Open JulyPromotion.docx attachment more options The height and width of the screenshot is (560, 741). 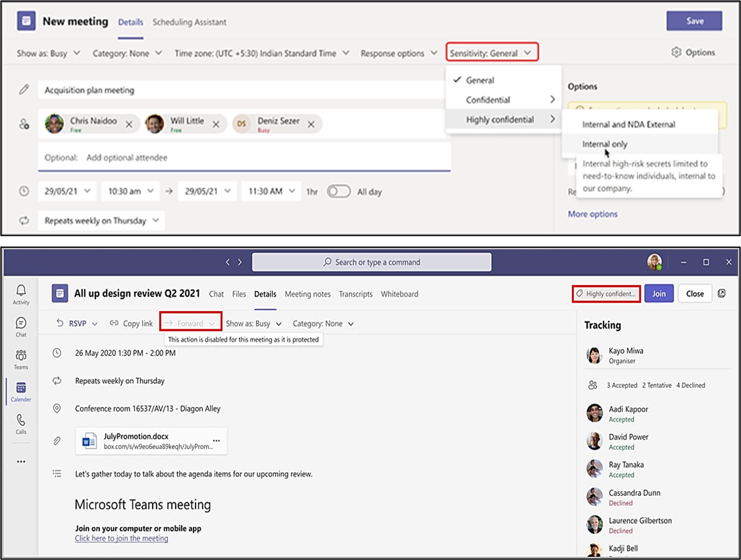click(x=216, y=441)
